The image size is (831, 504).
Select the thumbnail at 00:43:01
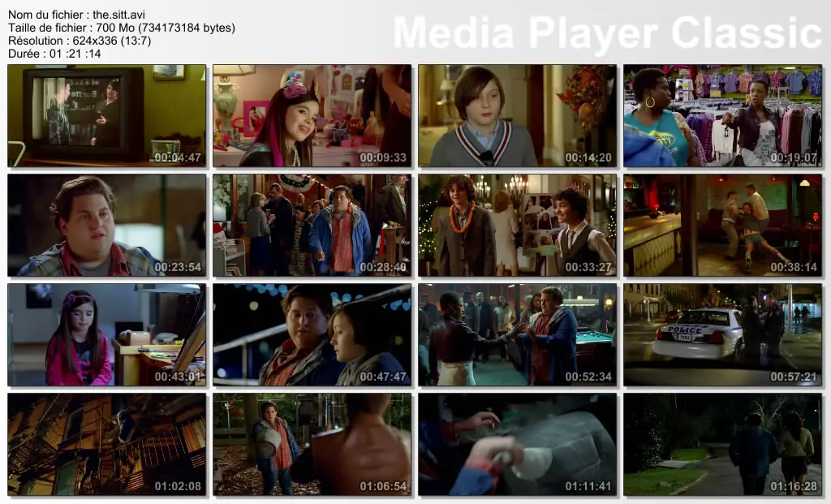[106, 334]
